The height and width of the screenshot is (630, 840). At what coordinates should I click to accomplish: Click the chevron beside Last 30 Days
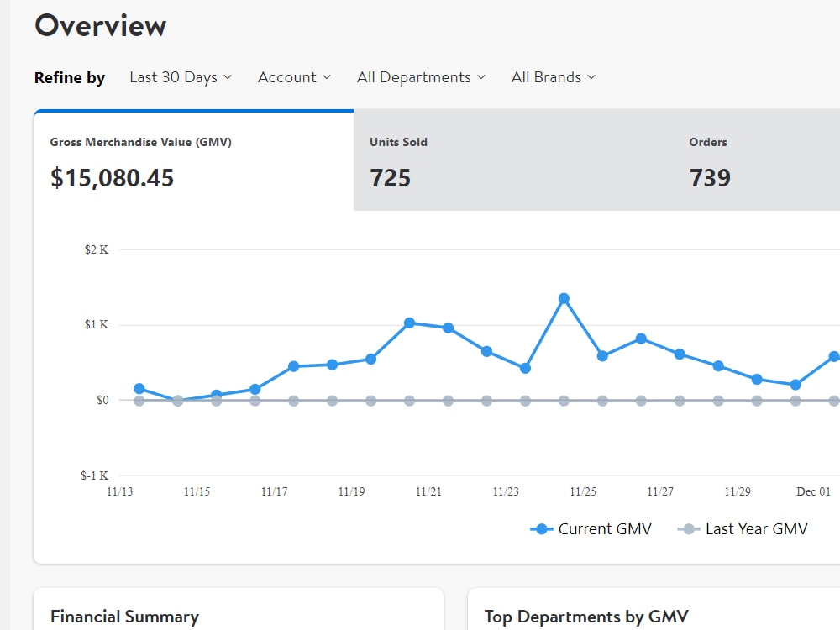[228, 77]
